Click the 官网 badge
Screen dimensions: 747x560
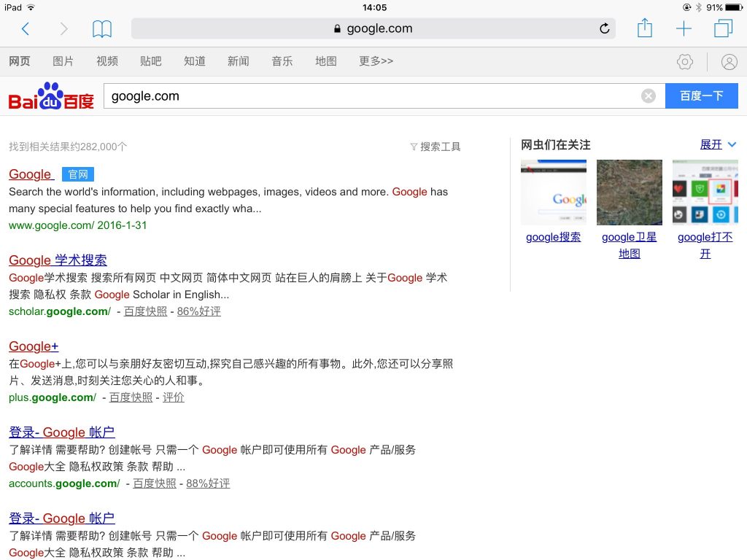point(78,174)
